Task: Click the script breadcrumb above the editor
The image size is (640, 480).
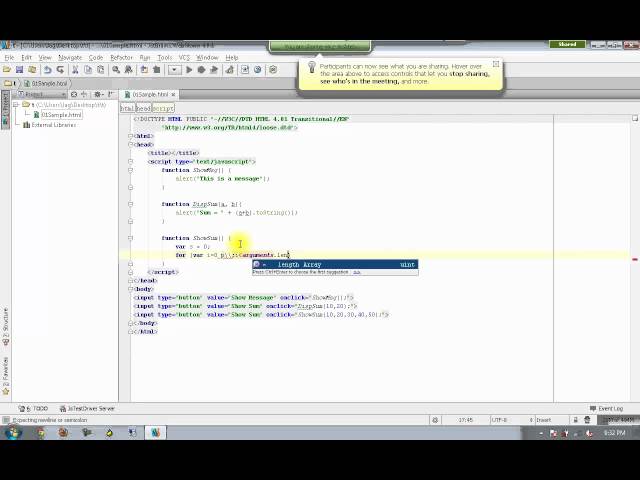Action: 163,109
